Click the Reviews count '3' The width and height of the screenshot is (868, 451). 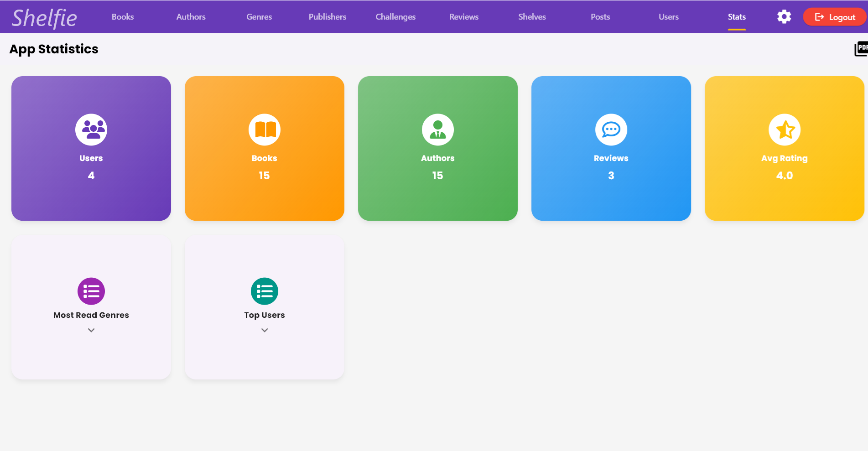[x=611, y=176]
